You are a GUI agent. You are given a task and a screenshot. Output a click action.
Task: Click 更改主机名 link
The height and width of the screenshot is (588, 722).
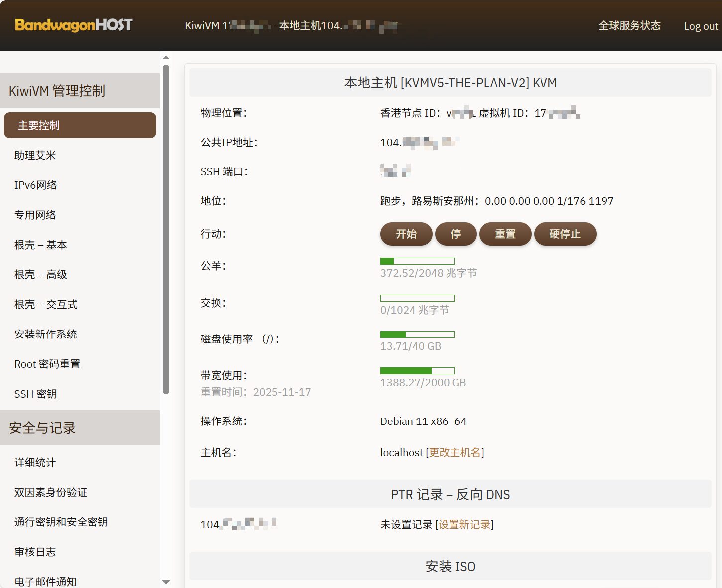(x=455, y=452)
